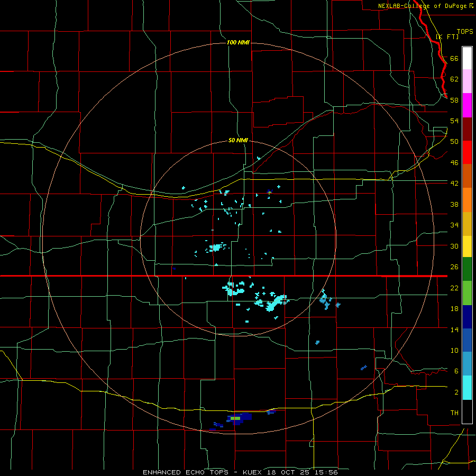The width and height of the screenshot is (476, 476).
Task: Click the green-core echo inside the navy blob
Action: (235, 418)
